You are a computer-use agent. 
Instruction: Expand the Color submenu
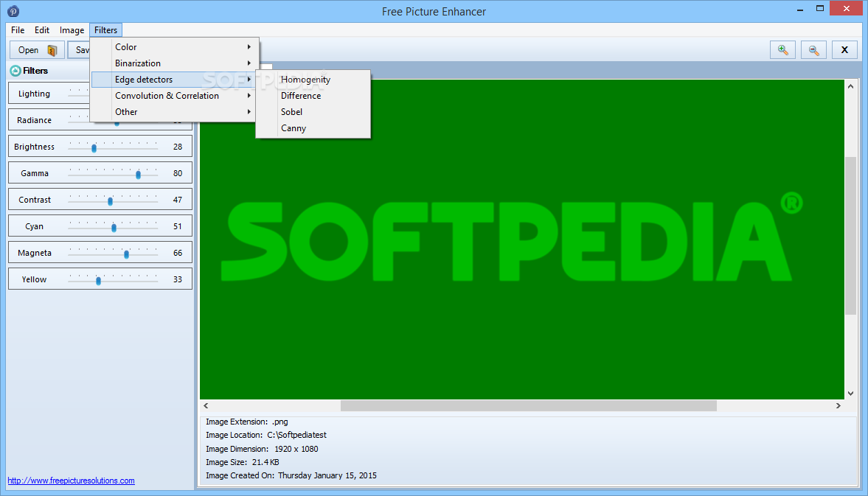174,47
